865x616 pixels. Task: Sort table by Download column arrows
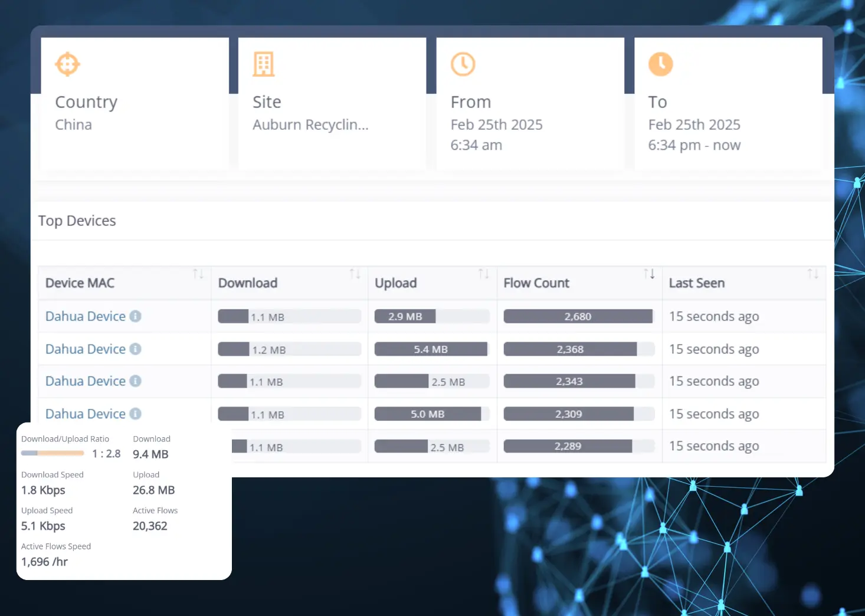click(355, 274)
